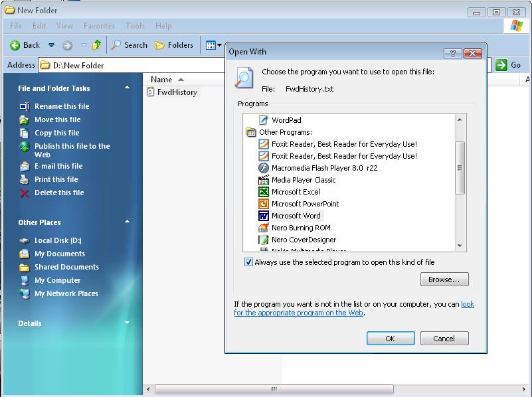Click the Print this file printer icon
Viewport: 532px width, 397px height.
(x=25, y=179)
